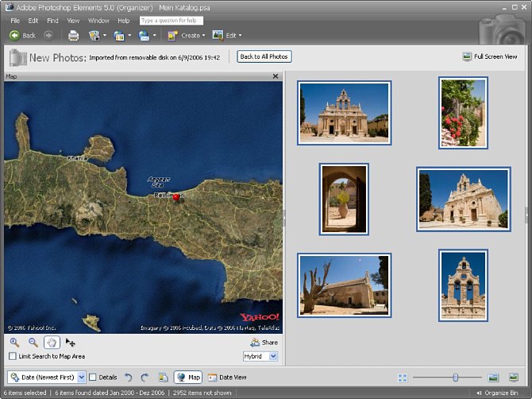Select the bell tower thumbnail
532x399 pixels.
(463, 285)
